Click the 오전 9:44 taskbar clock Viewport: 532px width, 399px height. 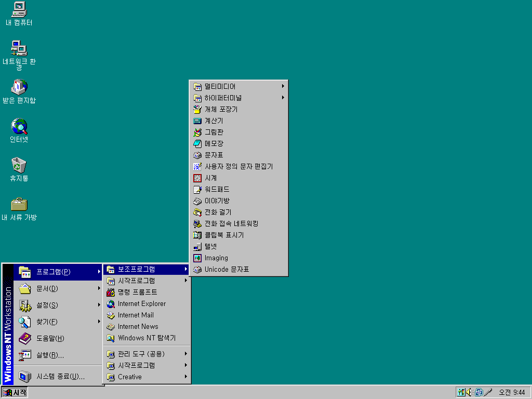point(512,393)
